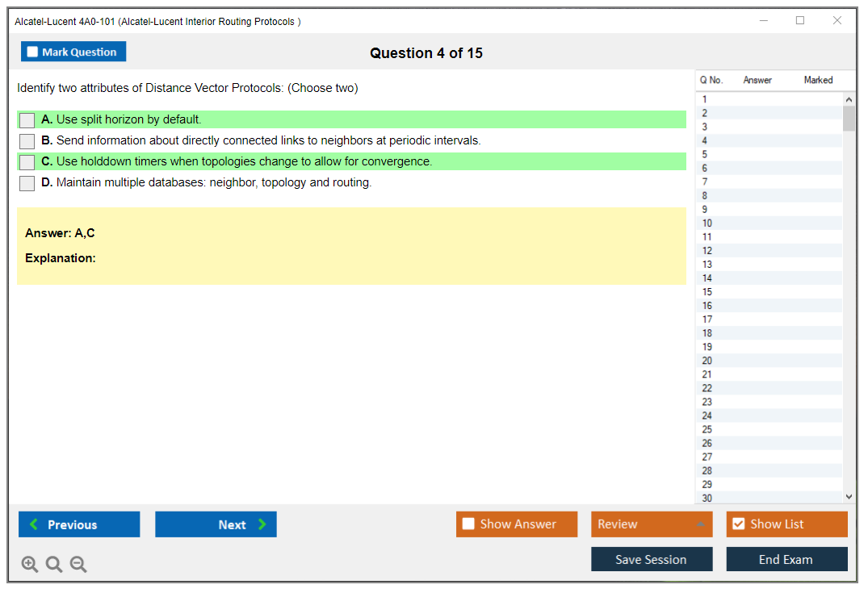Advance with the Next button
Screen dimensions: 868x593
pyautogui.click(x=216, y=524)
